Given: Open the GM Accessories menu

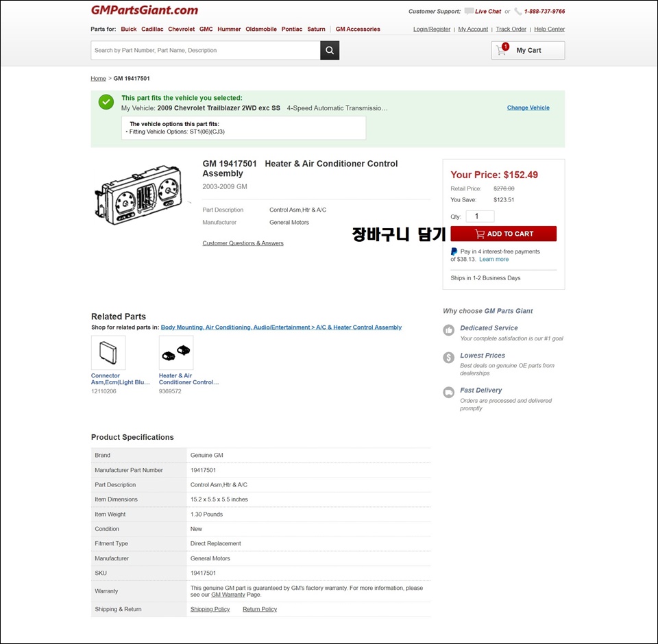Looking at the screenshot, I should 358,29.
